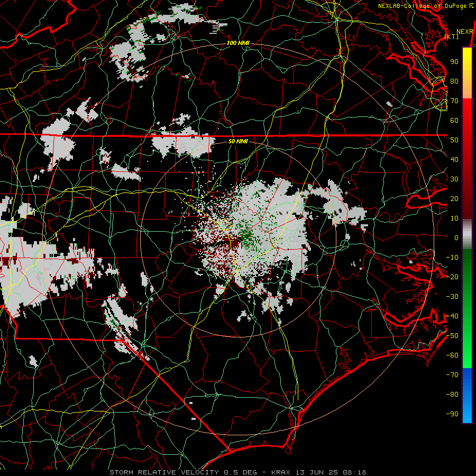Click the NEXR label above the color scale
This screenshot has width=476, height=476.
click(x=464, y=32)
